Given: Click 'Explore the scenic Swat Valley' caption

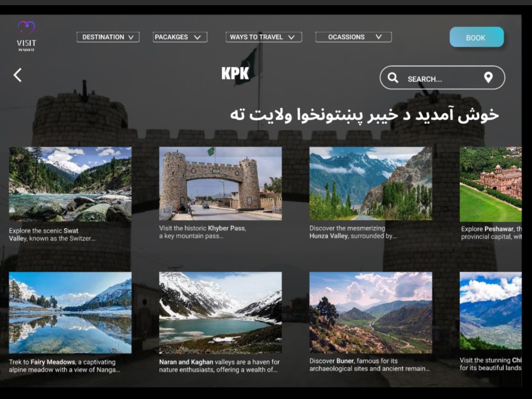Looking at the screenshot, I should [x=52, y=235].
